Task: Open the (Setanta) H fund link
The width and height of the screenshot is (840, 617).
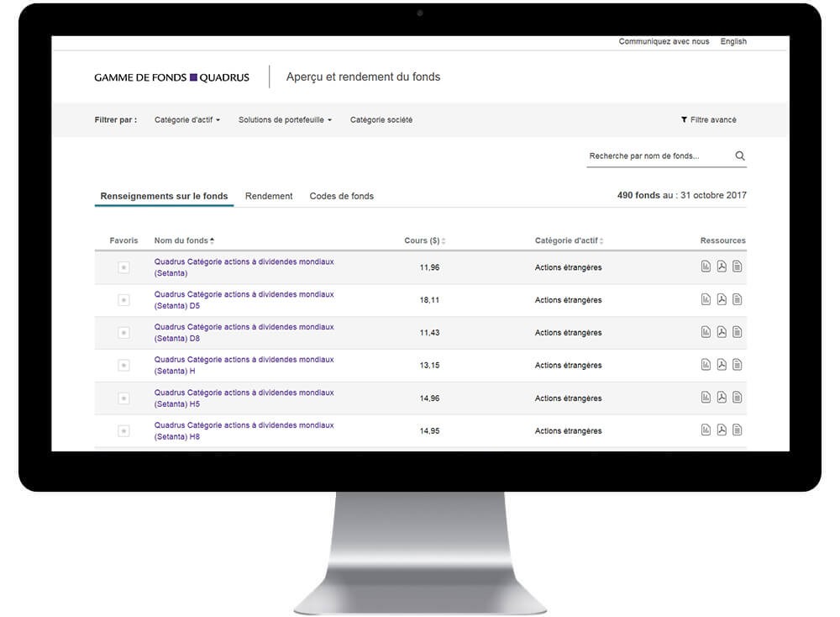Action: pos(244,366)
